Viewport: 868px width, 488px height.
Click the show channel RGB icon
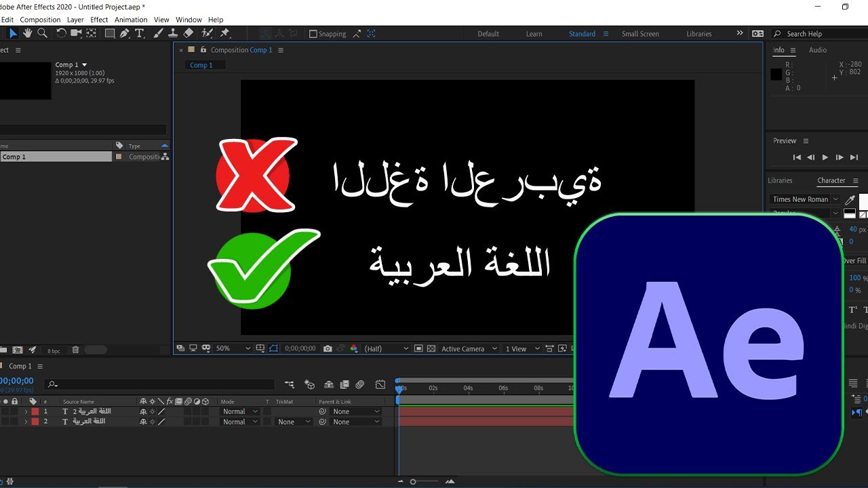click(353, 348)
